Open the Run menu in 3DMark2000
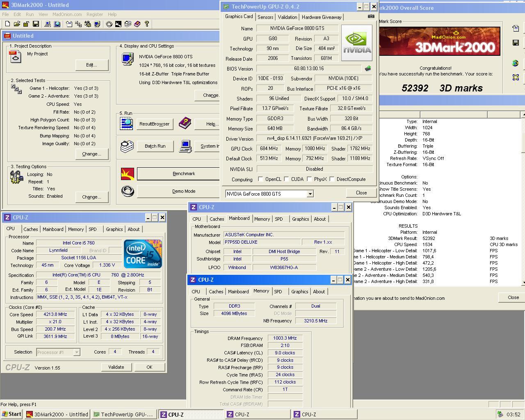 pos(30,14)
